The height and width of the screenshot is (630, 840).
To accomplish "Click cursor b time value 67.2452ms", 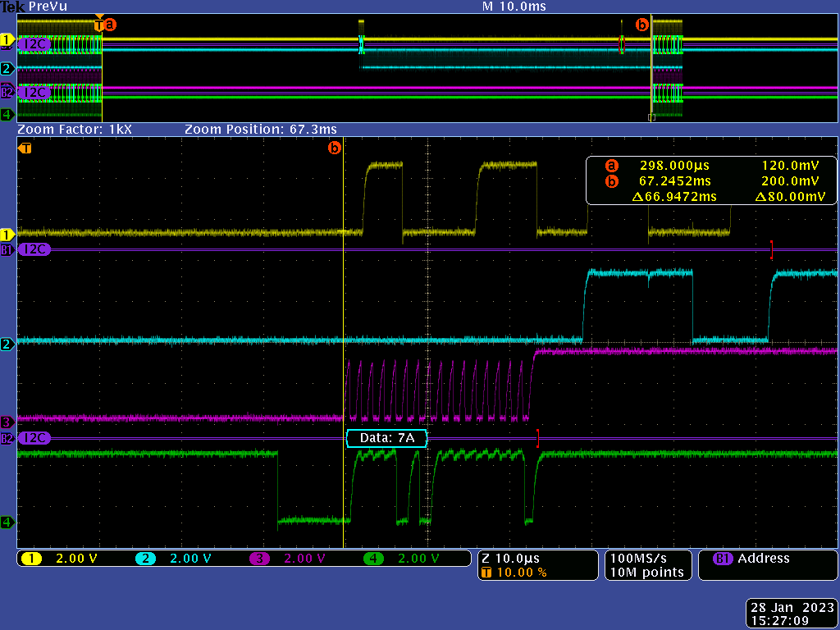I will (x=675, y=181).
